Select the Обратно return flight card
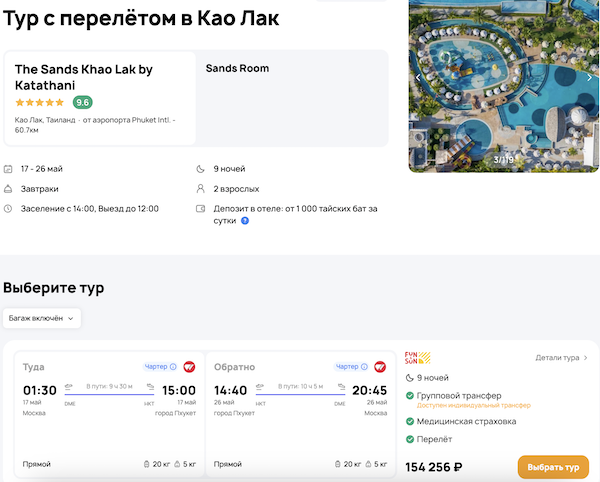600x482 pixels. pos(295,415)
